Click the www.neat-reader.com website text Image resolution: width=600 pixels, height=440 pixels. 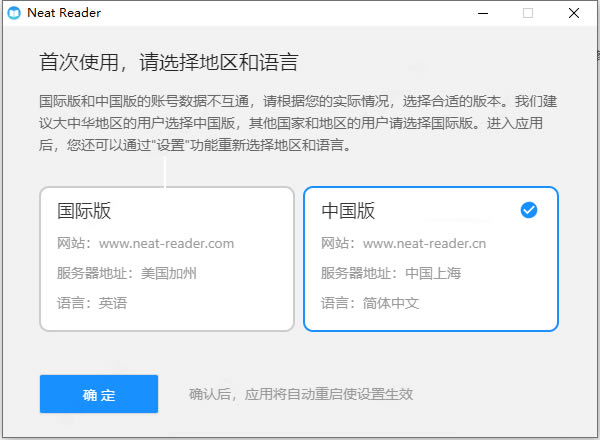pos(166,243)
